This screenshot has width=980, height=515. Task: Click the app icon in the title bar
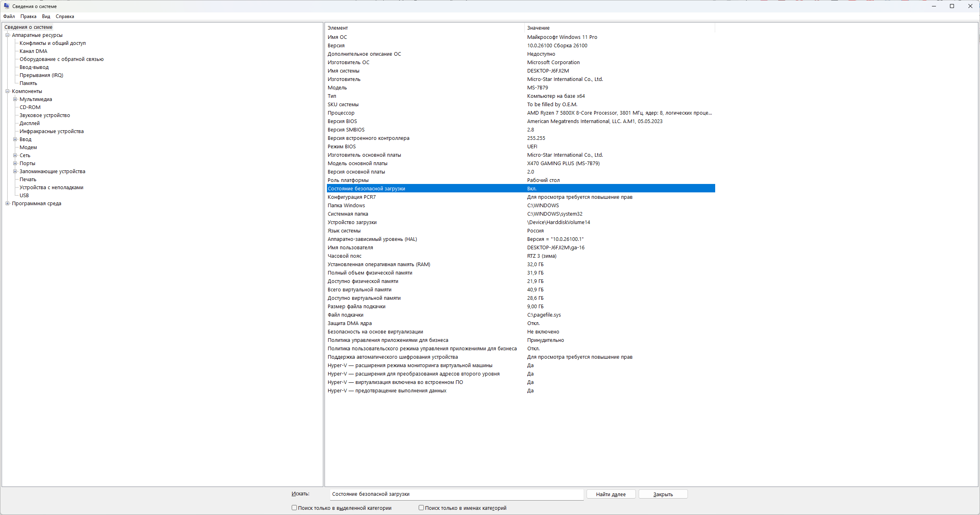coord(6,6)
